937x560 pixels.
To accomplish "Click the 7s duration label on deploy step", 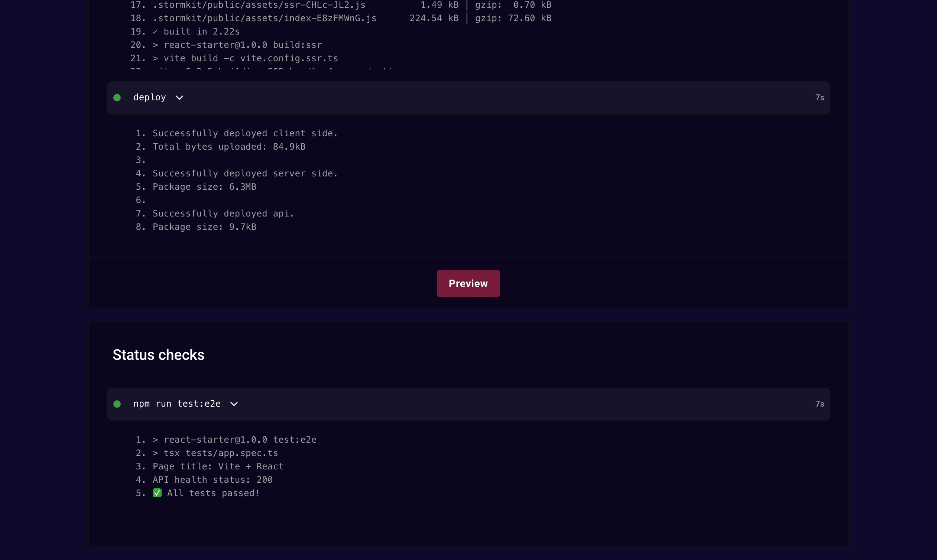I will (819, 97).
